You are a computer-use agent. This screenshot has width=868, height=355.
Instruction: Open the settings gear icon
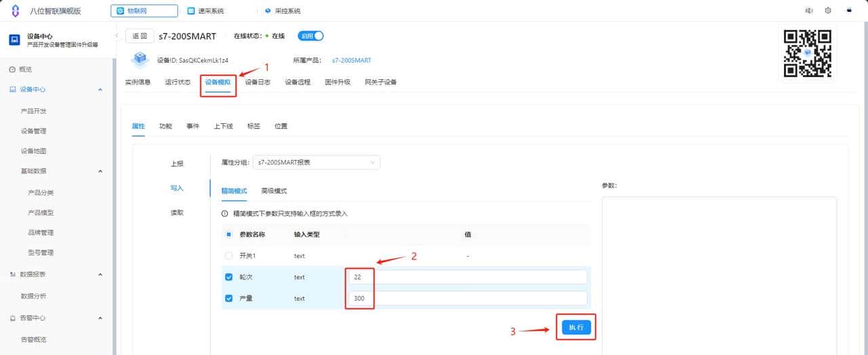point(828,11)
